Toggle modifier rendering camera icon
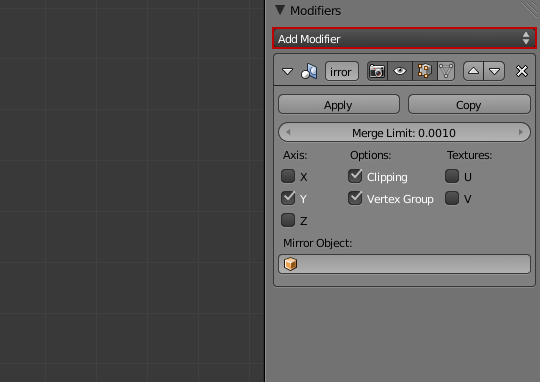This screenshot has height=382, width=540. coord(377,71)
